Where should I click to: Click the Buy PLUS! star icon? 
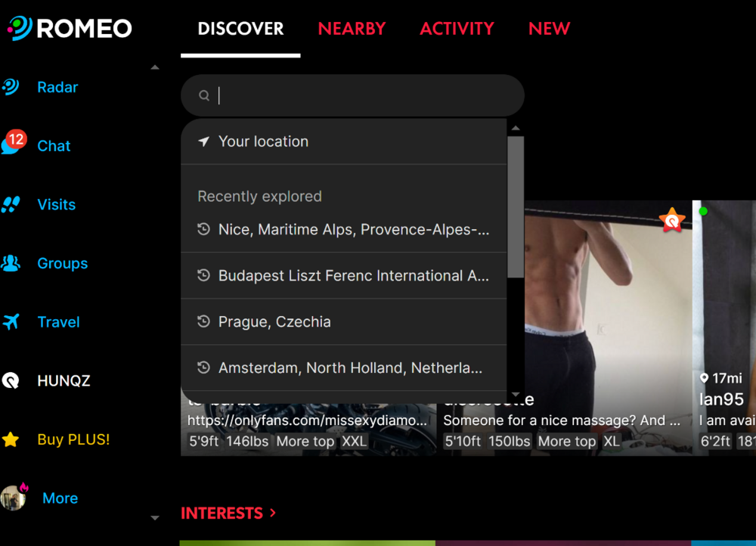click(x=11, y=439)
